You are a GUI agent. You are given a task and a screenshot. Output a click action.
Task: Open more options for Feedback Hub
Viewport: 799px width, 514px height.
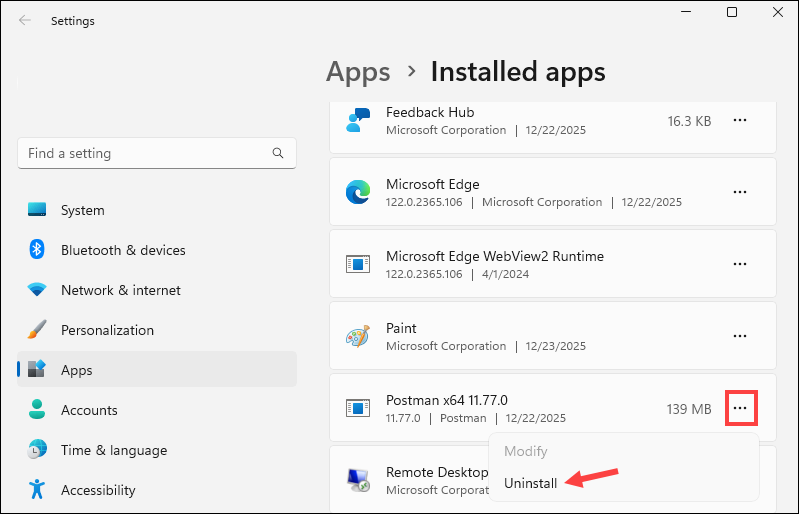pyautogui.click(x=740, y=120)
